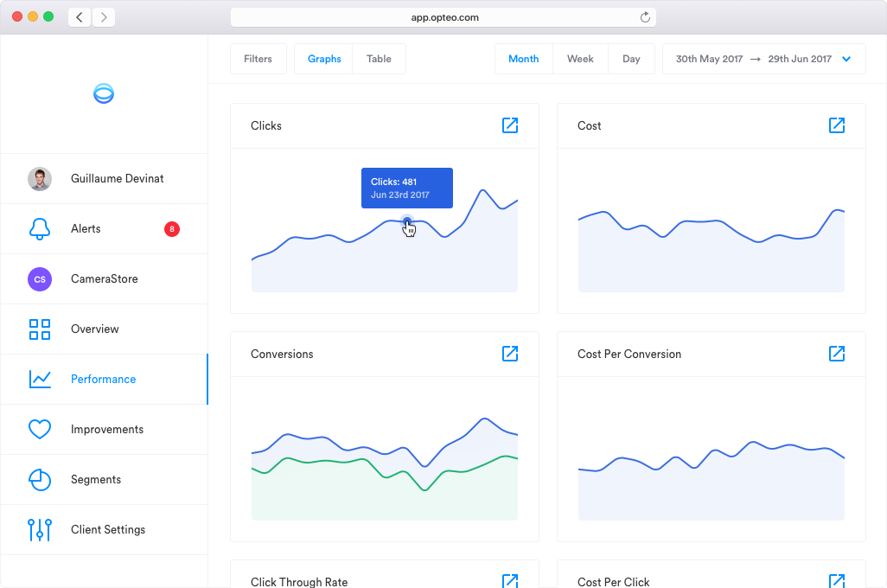This screenshot has width=887, height=588.
Task: Click the Opteo logo in sidebar
Action: (x=104, y=93)
